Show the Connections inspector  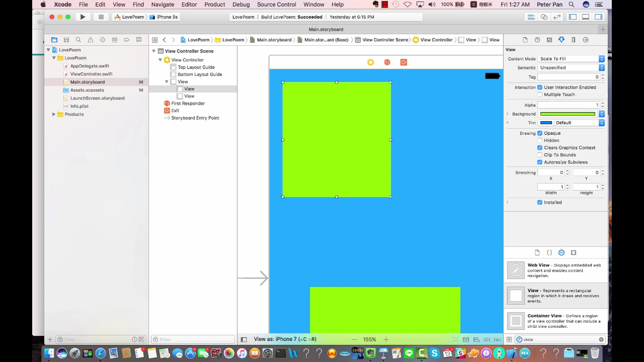586,40
